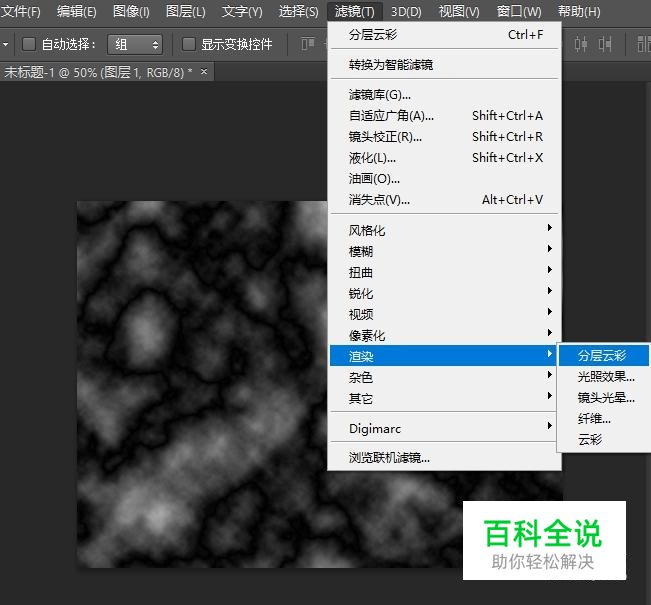The height and width of the screenshot is (605, 651).
Task: Open the 文件(F) menu
Action: [x=21, y=11]
